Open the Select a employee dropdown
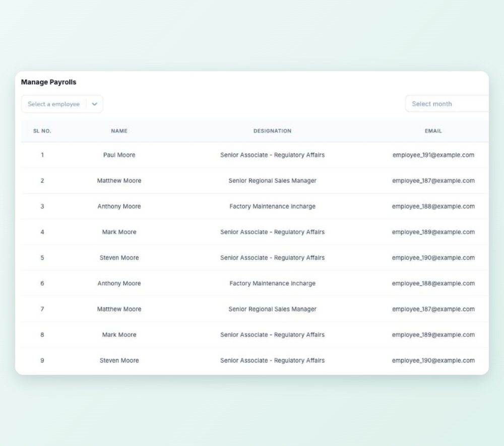 pyautogui.click(x=62, y=104)
